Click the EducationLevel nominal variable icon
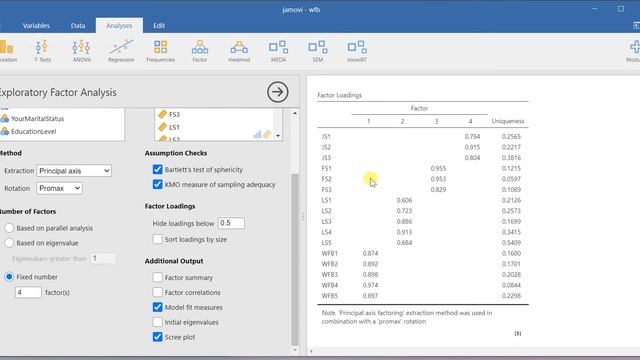640x360 pixels. 4,131
